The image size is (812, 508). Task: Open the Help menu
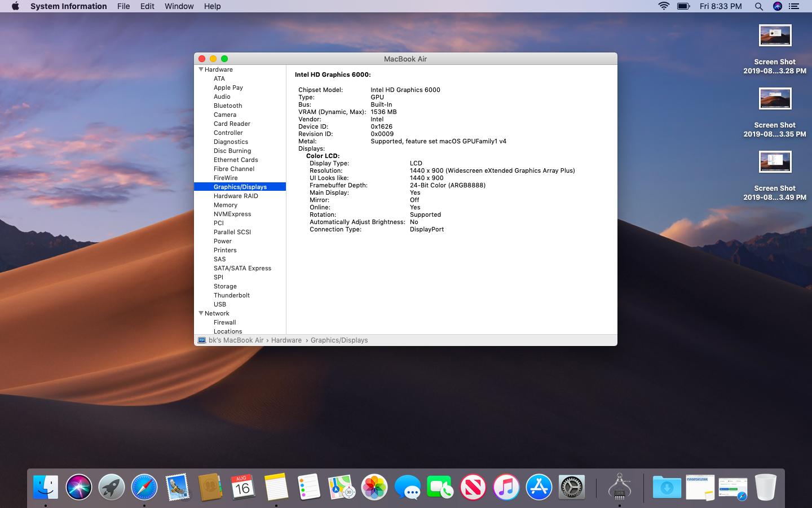pyautogui.click(x=212, y=6)
